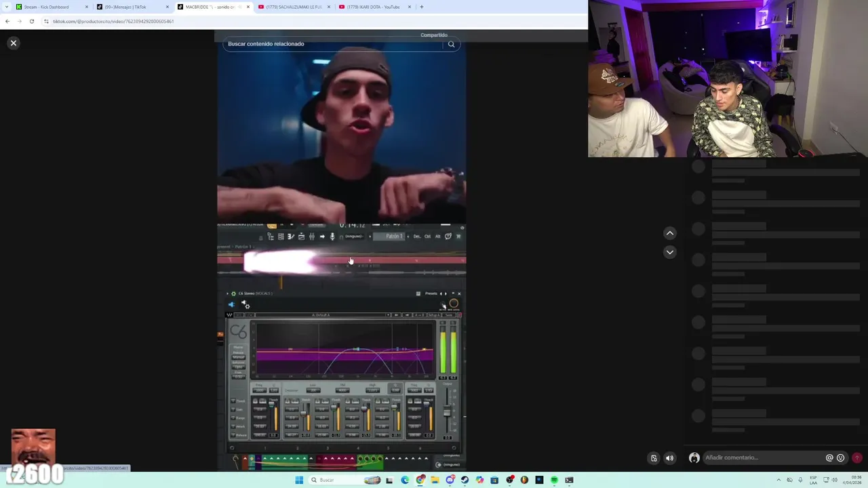Viewport: 868px width, 488px height.
Task: Reload the page with the refresh icon
Action: (31, 21)
